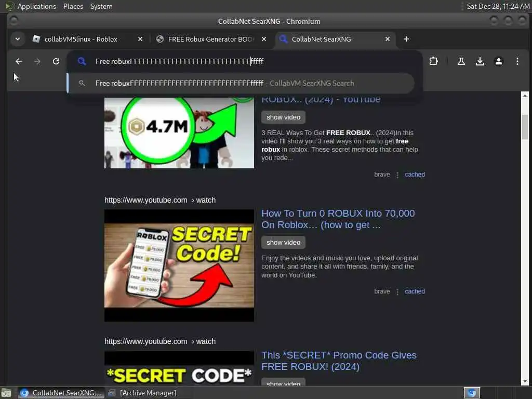Open the *SECRET CODE* video thumbnail

click(x=179, y=368)
